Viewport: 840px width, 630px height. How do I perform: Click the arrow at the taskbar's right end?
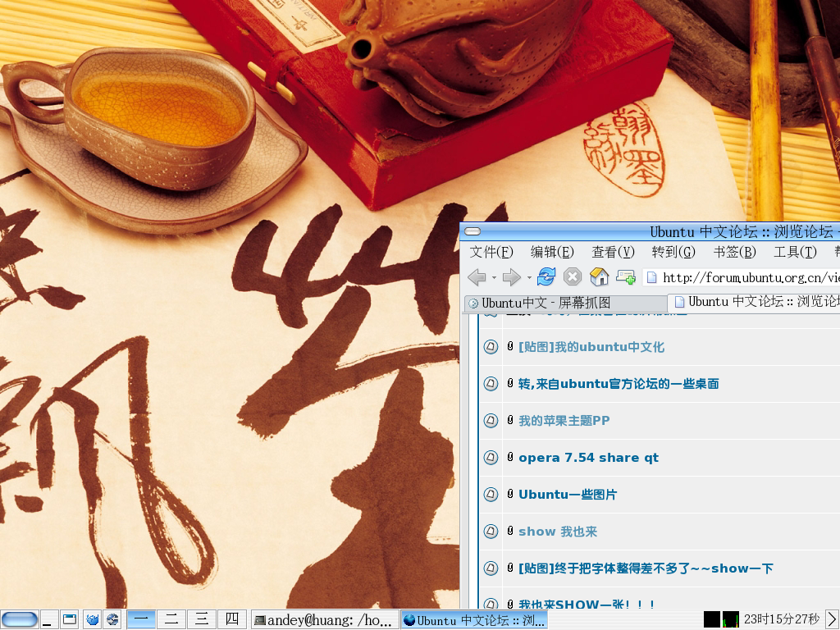click(x=832, y=620)
